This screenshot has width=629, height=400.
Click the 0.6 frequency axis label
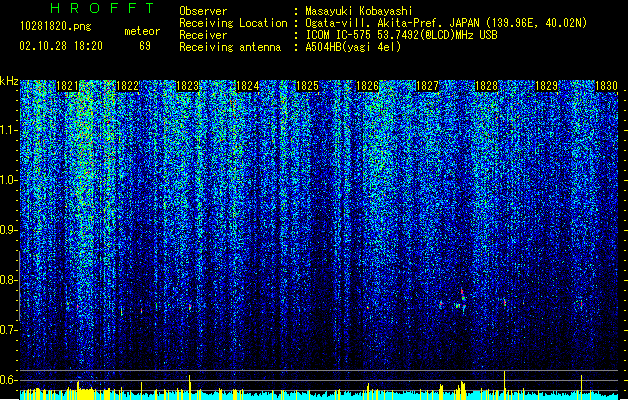(x=8, y=380)
